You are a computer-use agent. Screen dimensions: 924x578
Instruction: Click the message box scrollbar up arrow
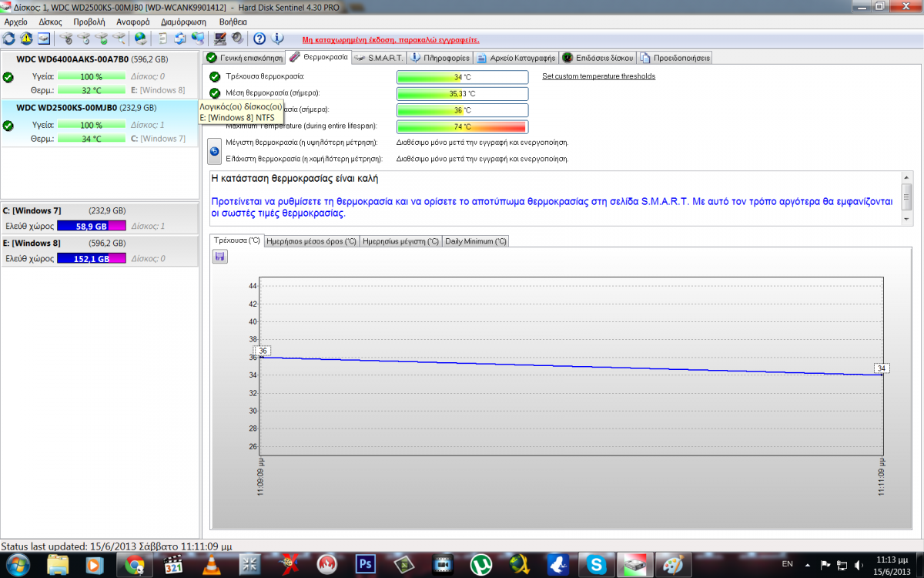(906, 177)
